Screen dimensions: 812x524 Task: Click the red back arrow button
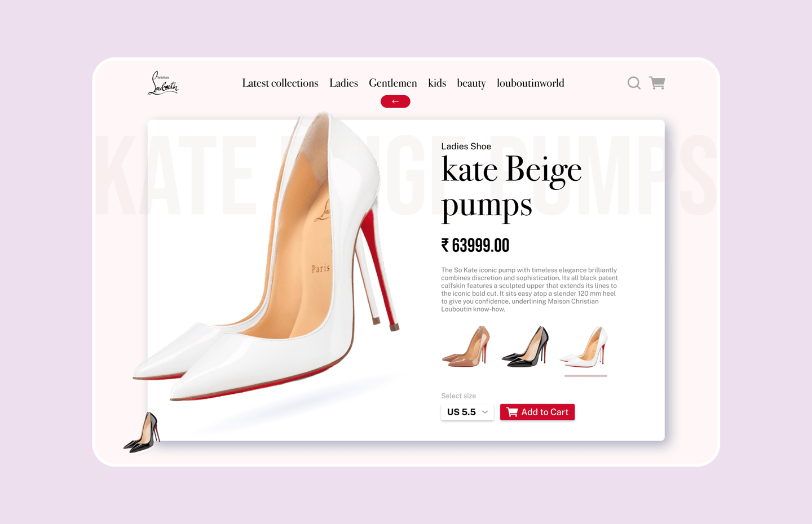pos(395,101)
